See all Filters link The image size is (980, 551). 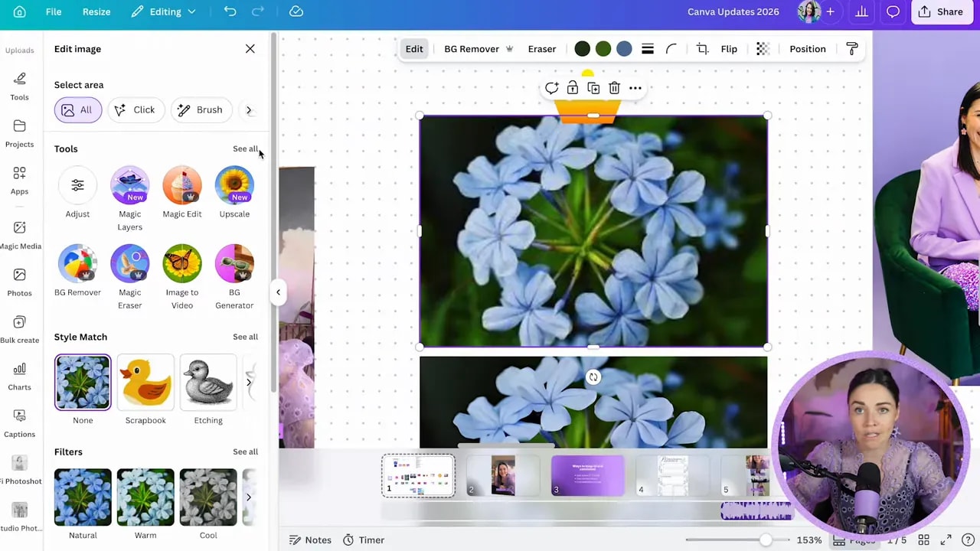pos(245,452)
